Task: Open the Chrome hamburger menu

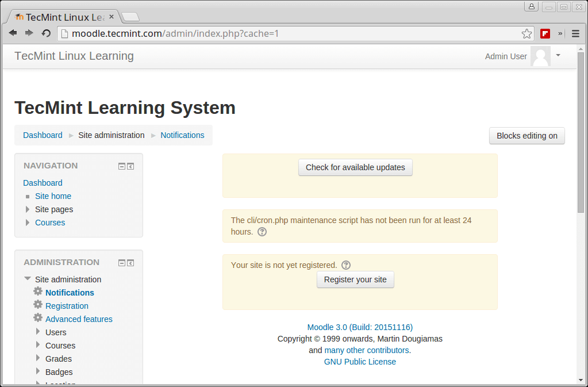Action: pyautogui.click(x=575, y=33)
